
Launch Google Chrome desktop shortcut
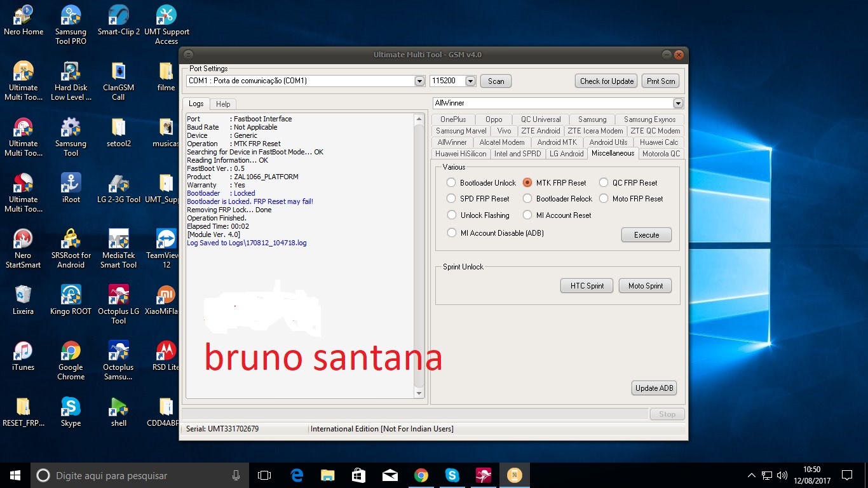(x=71, y=360)
